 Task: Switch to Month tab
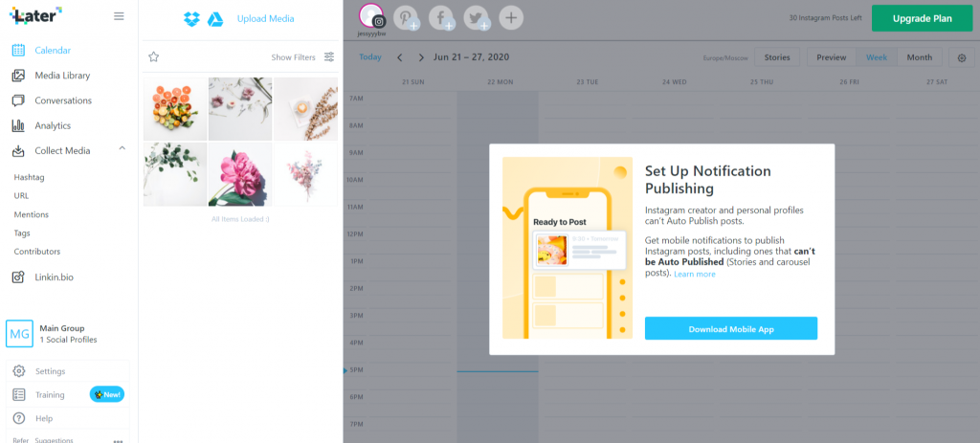click(x=920, y=57)
